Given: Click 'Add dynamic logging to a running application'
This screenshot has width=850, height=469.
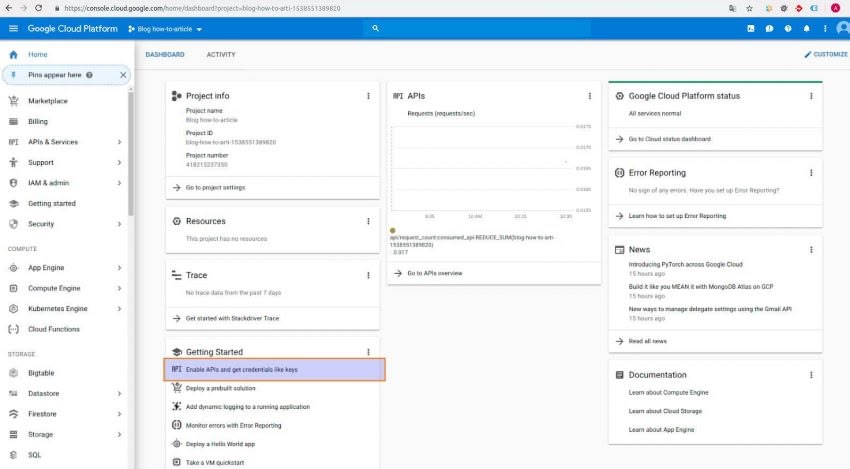Looking at the screenshot, I should pos(247,407).
